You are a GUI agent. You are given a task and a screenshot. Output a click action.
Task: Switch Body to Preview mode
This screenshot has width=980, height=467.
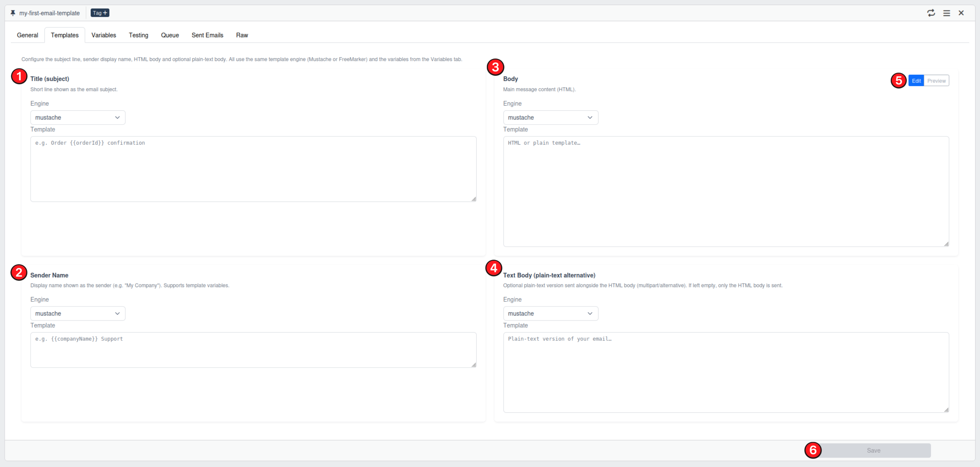936,80
